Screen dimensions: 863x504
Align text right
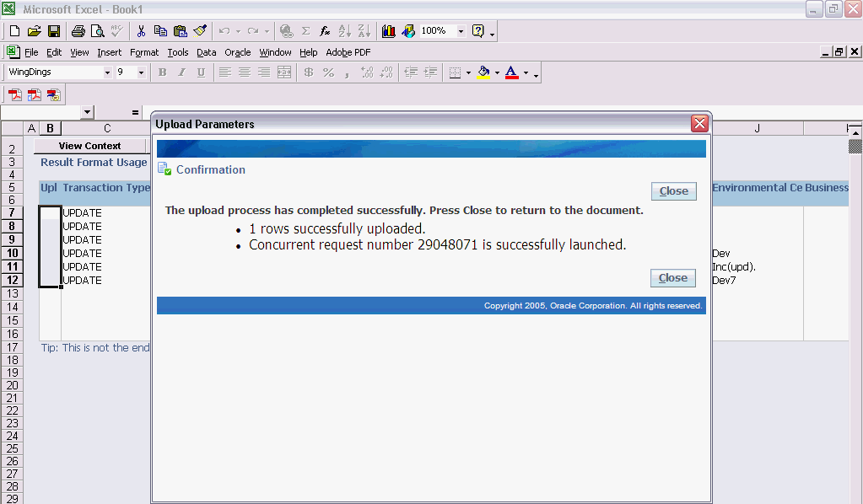[264, 72]
